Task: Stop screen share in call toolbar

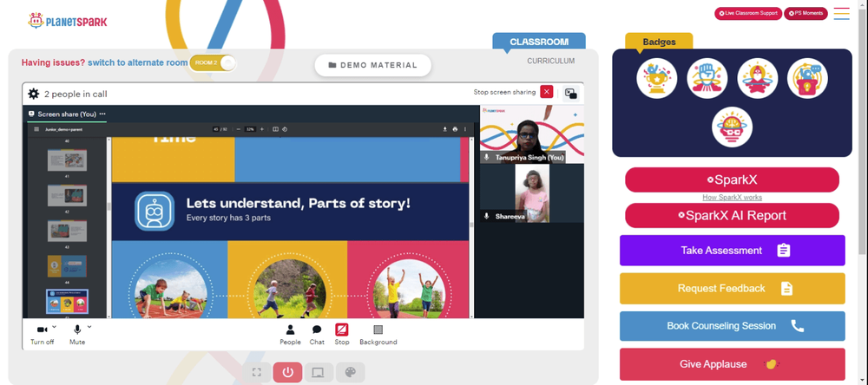Action: (341, 335)
